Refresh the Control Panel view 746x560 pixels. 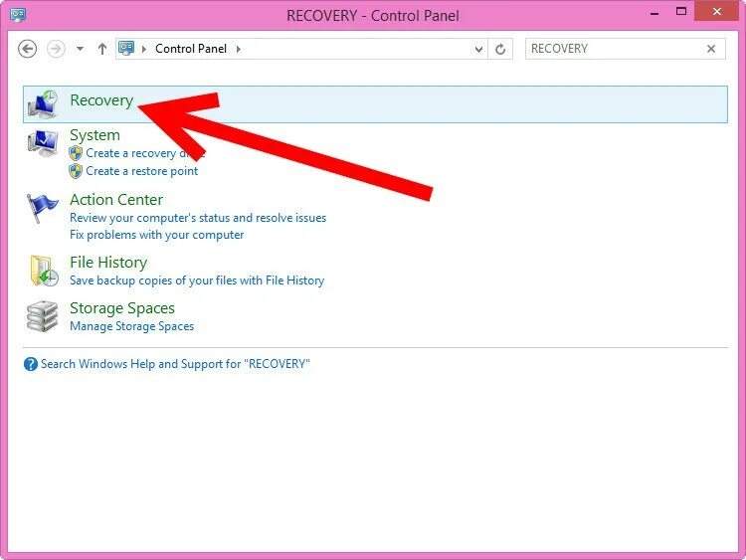500,49
